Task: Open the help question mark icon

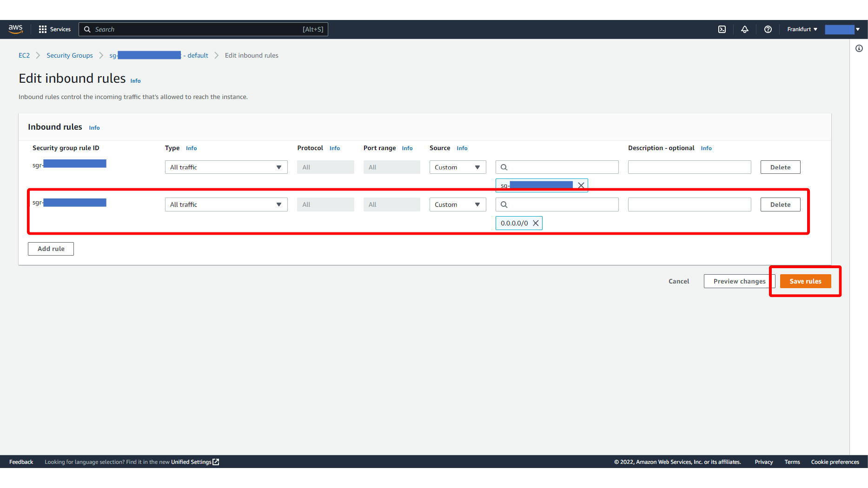Action: coord(768,29)
